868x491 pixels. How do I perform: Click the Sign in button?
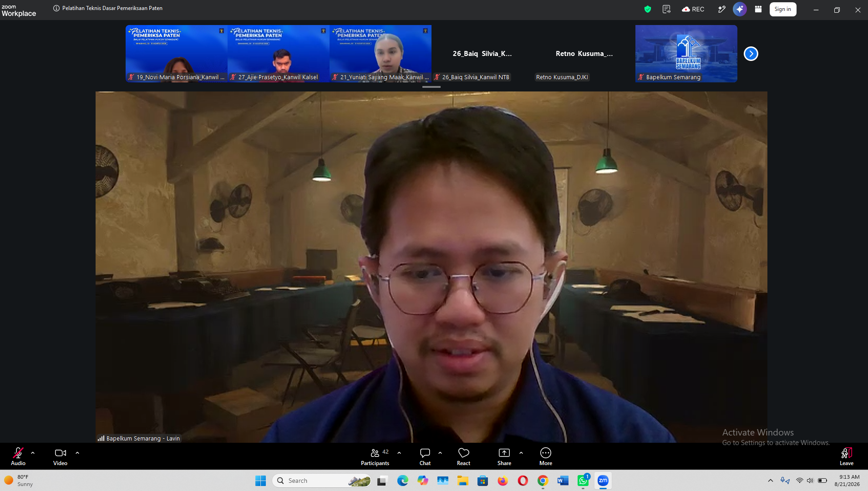tap(782, 9)
